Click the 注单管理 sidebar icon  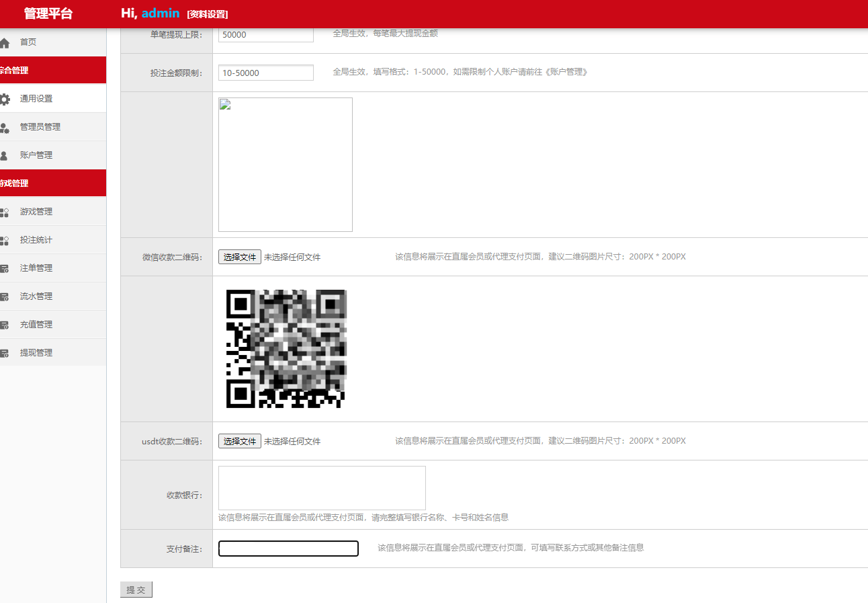(x=5, y=269)
